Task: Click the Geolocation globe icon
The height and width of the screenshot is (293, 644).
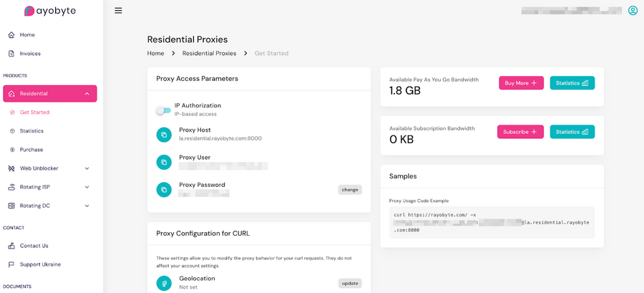Action: [164, 283]
